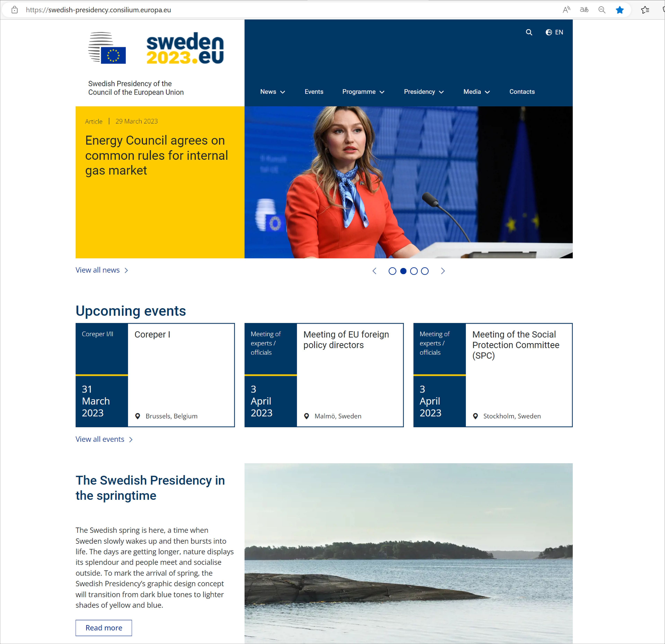Screen dimensions: 665x644
Task: Expand the Media dropdown menu
Action: coord(477,92)
